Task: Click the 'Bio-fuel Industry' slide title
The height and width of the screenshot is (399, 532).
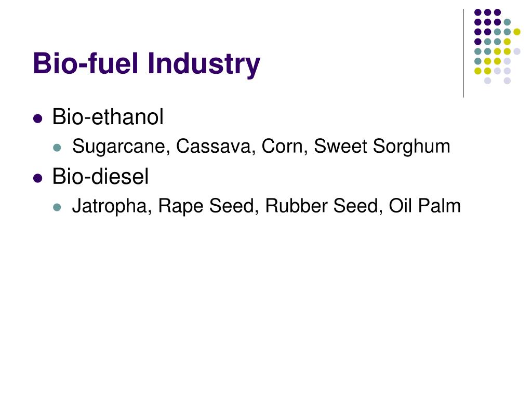Action: [147, 64]
